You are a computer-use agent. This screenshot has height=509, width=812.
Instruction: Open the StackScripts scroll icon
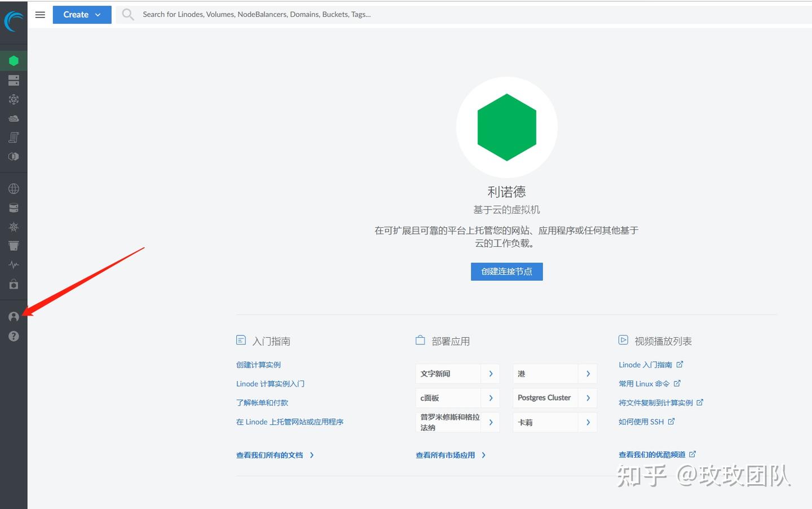click(14, 137)
